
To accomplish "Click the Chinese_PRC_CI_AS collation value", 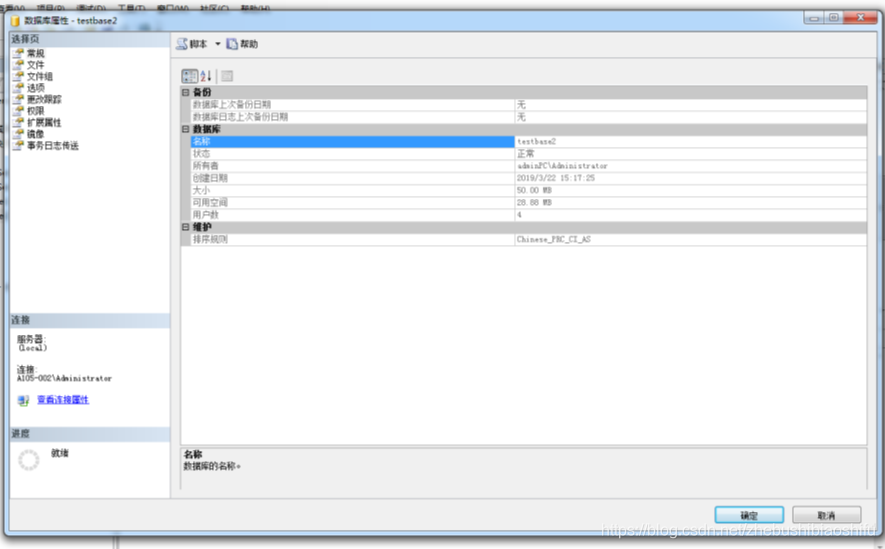I will pos(554,239).
